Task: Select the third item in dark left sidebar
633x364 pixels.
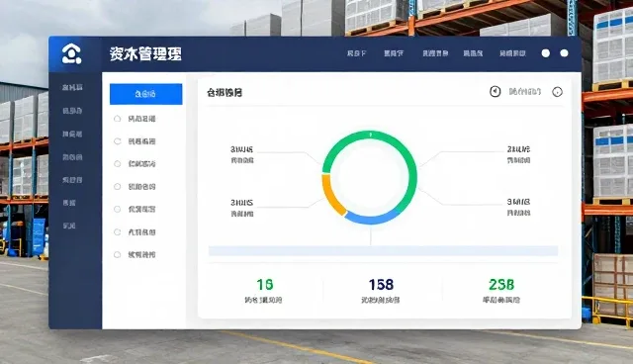Action: 72,134
